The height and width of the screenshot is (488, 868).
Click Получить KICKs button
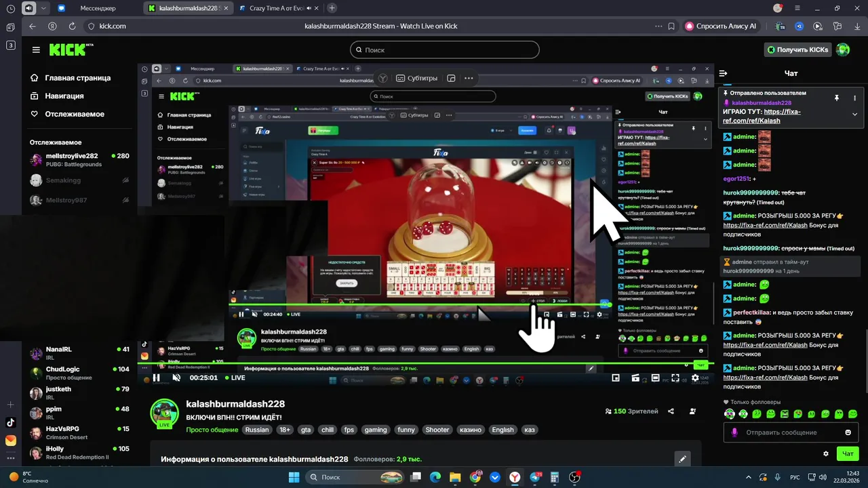[798, 49]
